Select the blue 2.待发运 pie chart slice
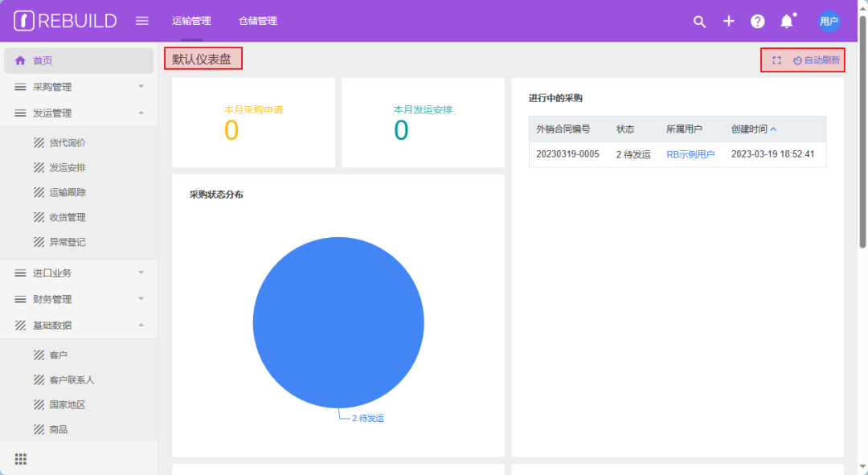Viewport: 868px width, 475px height. [x=338, y=321]
